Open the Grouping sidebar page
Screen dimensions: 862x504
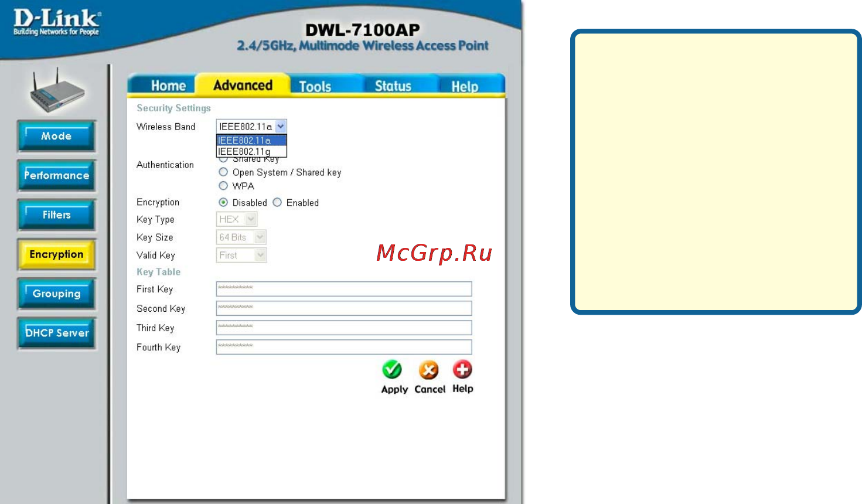tap(56, 294)
